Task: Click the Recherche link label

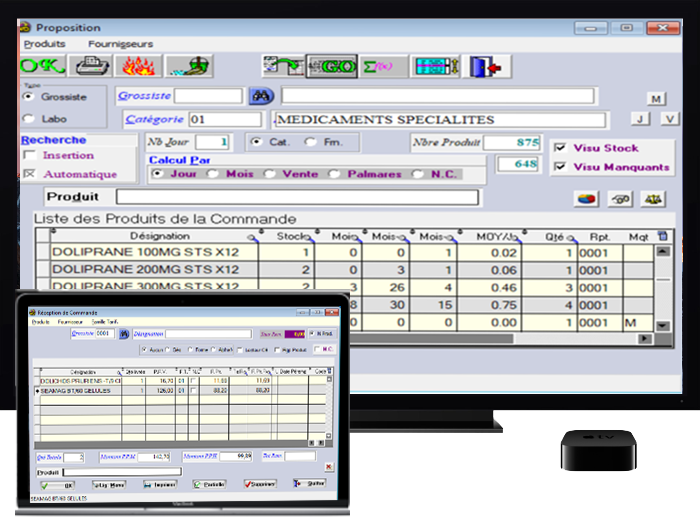Action: 54,140
